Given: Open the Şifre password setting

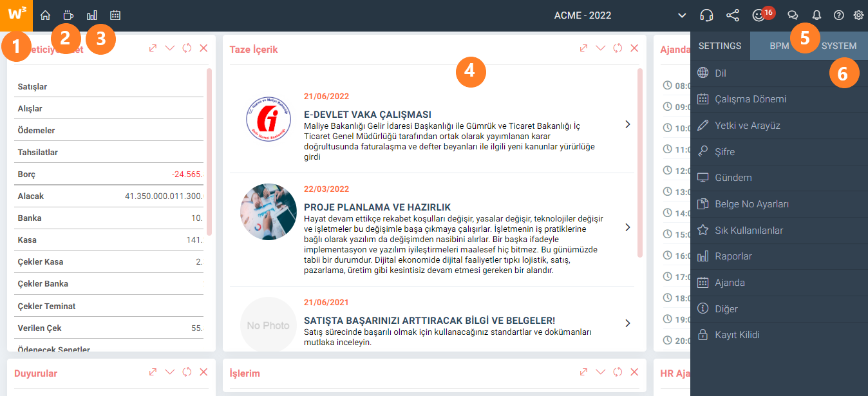Looking at the screenshot, I should pyautogui.click(x=779, y=152).
